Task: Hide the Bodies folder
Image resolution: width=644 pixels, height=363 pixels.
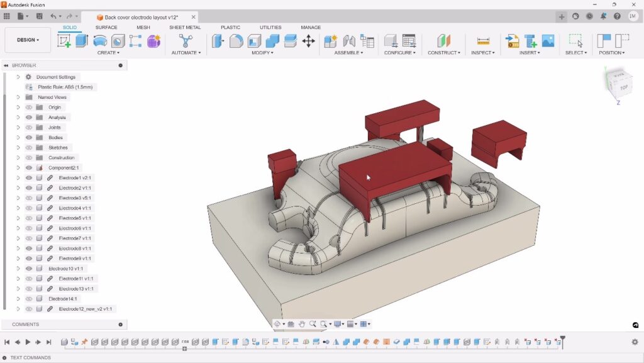Action: [29, 138]
